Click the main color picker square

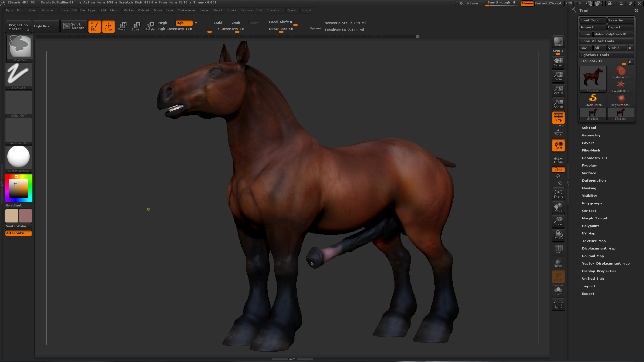19,188
